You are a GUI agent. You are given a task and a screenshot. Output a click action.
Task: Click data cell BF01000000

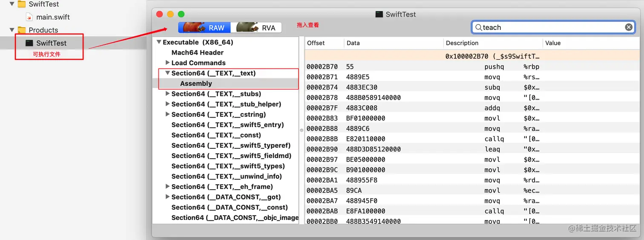click(x=366, y=118)
